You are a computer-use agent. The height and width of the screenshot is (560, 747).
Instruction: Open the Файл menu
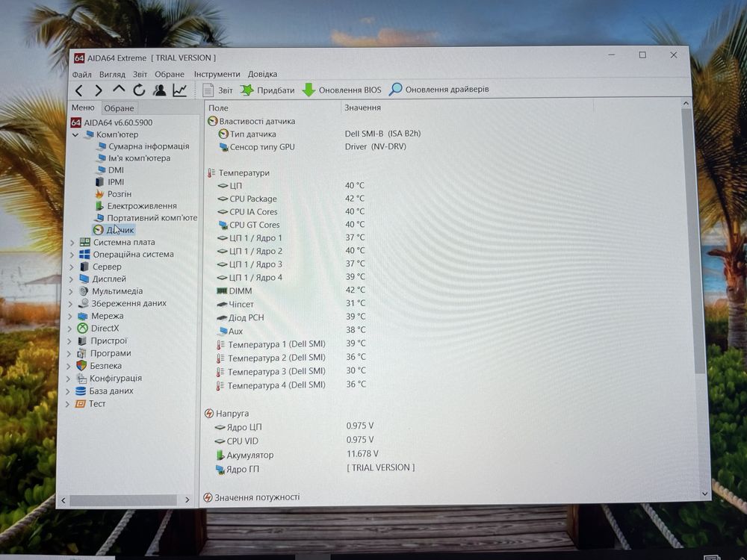(x=82, y=74)
